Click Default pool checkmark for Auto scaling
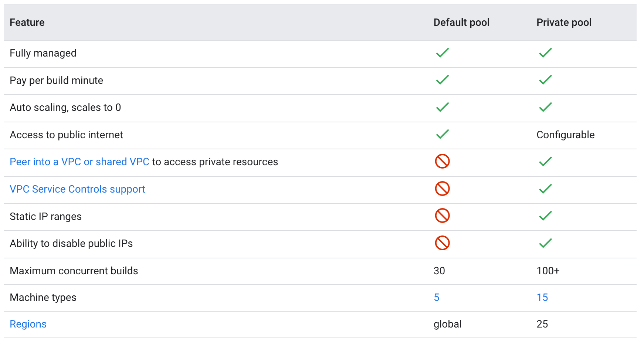 (x=442, y=107)
